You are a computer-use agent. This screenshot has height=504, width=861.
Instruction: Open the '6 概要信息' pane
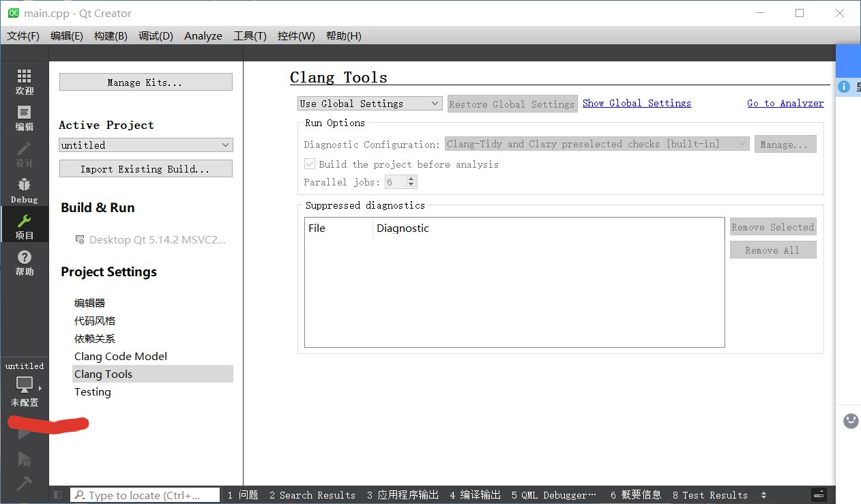[x=636, y=495]
